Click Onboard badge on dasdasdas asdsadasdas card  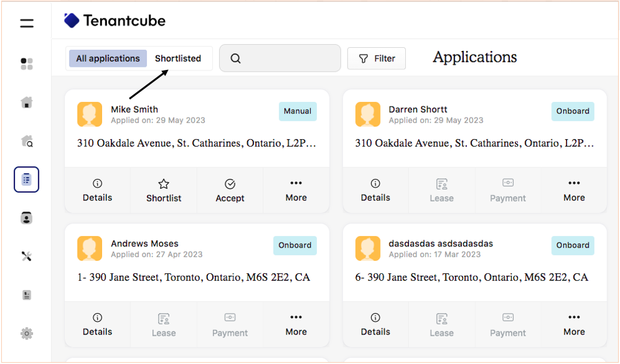[x=573, y=246]
